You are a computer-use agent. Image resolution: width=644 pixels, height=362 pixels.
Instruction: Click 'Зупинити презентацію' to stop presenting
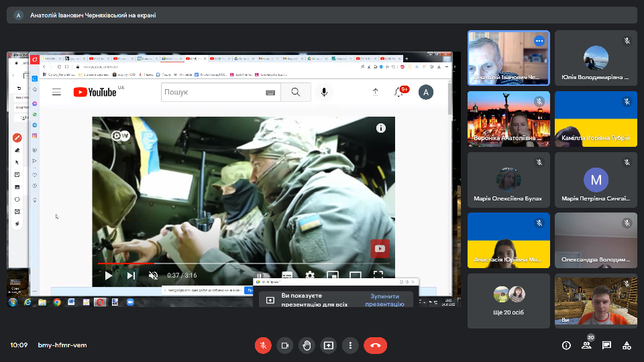coord(384,300)
